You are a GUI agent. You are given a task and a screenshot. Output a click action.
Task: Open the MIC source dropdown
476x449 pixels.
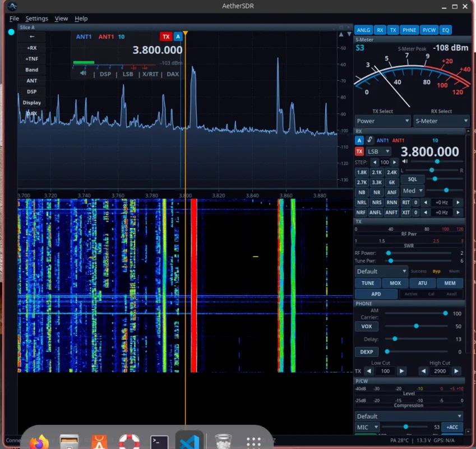[x=367, y=427]
